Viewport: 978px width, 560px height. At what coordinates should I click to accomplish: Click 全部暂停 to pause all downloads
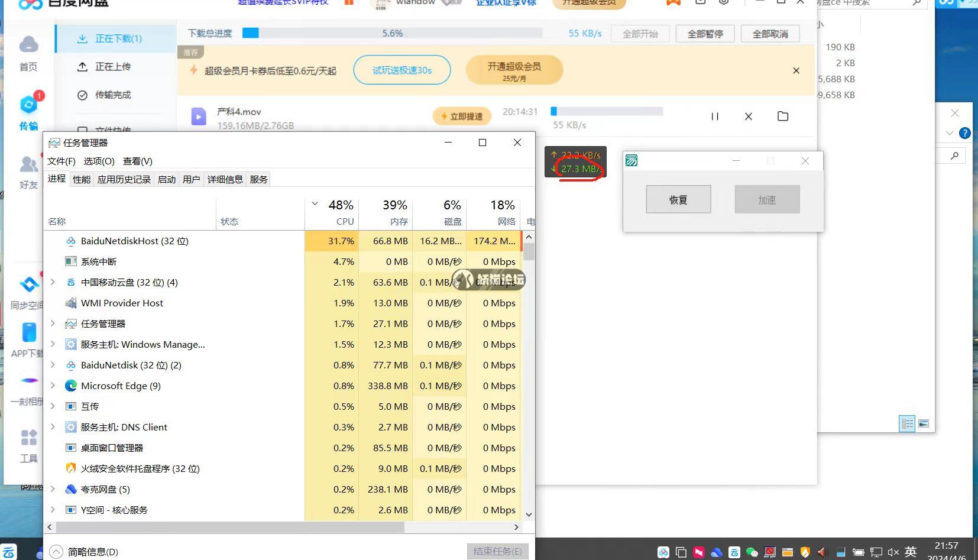(705, 34)
